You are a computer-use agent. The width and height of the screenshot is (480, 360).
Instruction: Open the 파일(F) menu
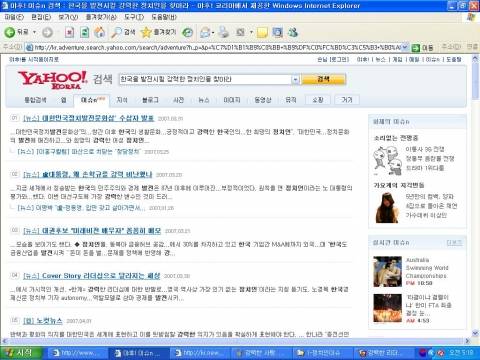pyautogui.click(x=14, y=17)
